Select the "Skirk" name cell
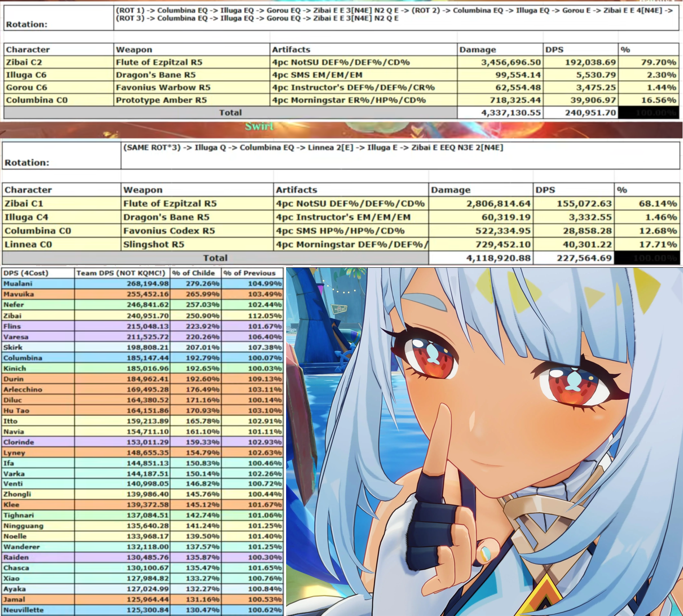 [38, 347]
